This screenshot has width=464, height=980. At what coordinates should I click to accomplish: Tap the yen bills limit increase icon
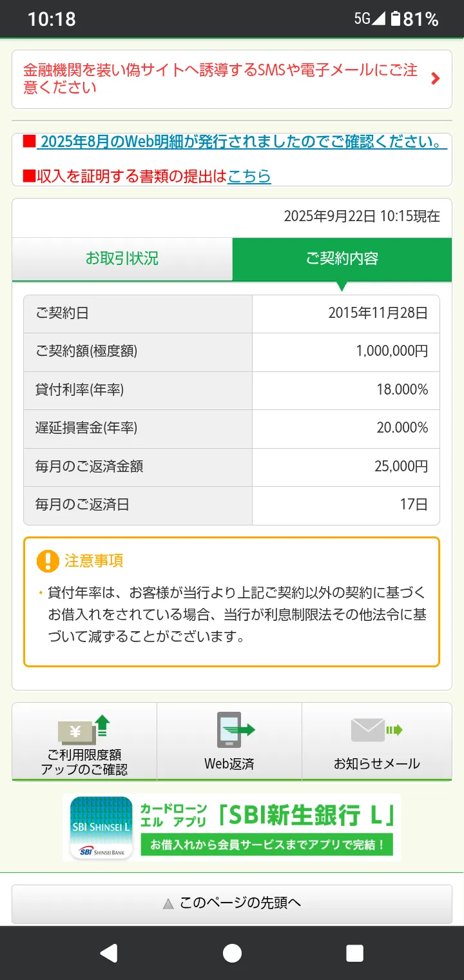pyautogui.click(x=84, y=729)
